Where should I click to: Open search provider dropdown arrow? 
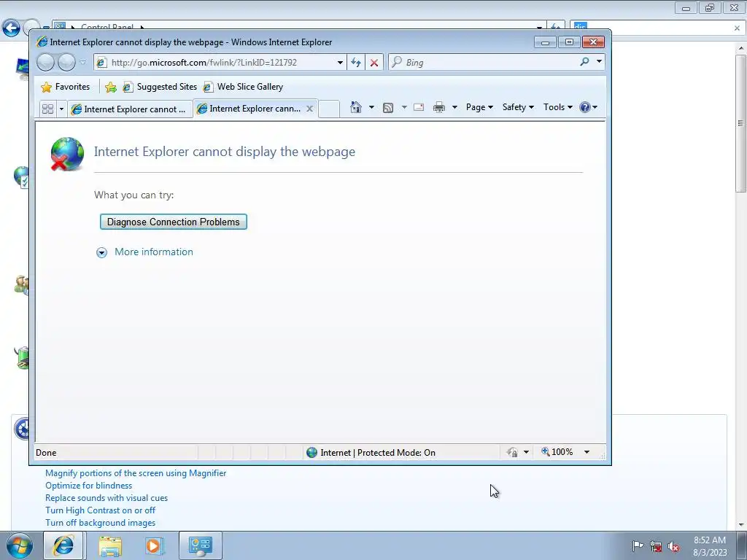tap(599, 62)
